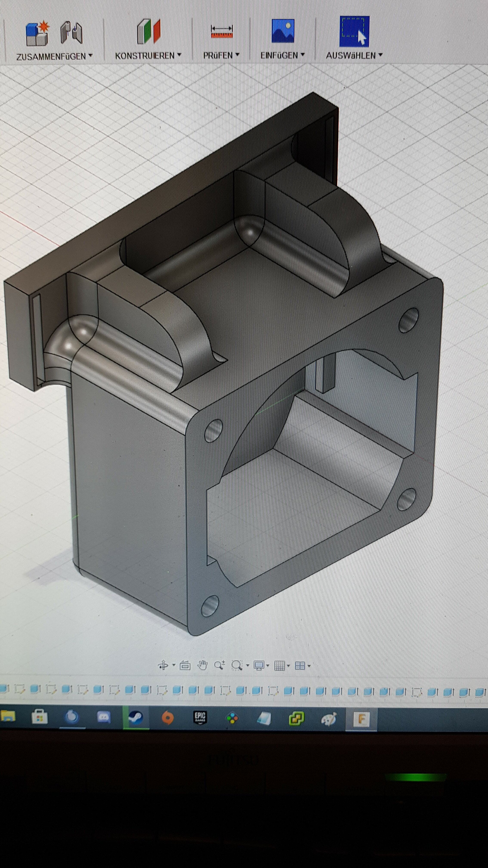Expand the Orbit type dropdown arrow
488x868 pixels.
point(174,665)
